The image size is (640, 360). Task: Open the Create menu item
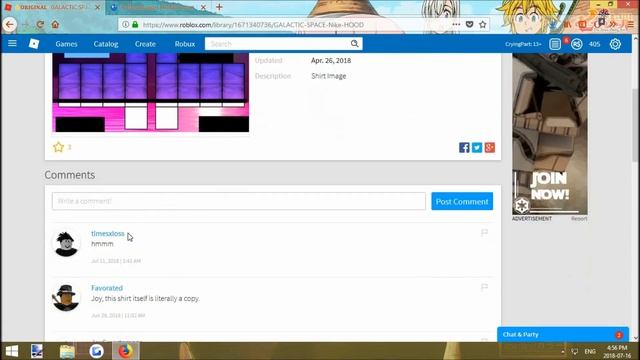coord(145,44)
